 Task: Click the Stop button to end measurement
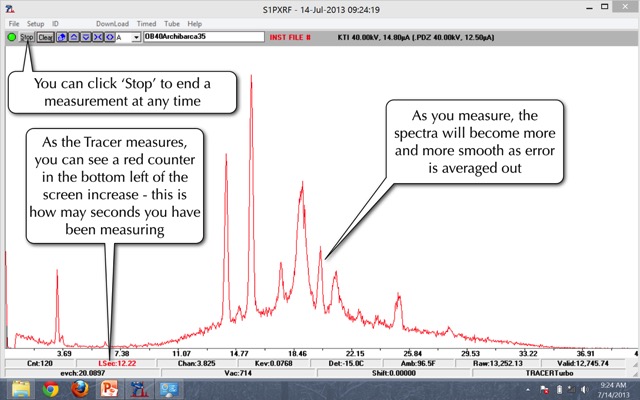27,37
